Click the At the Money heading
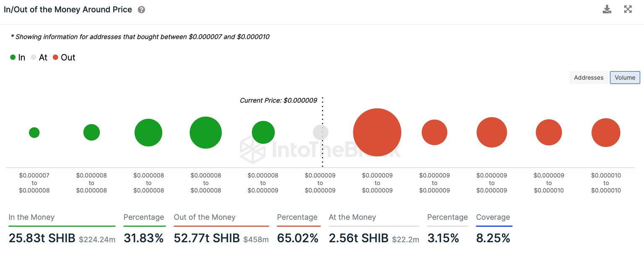This screenshot has height=254, width=644. (x=352, y=217)
